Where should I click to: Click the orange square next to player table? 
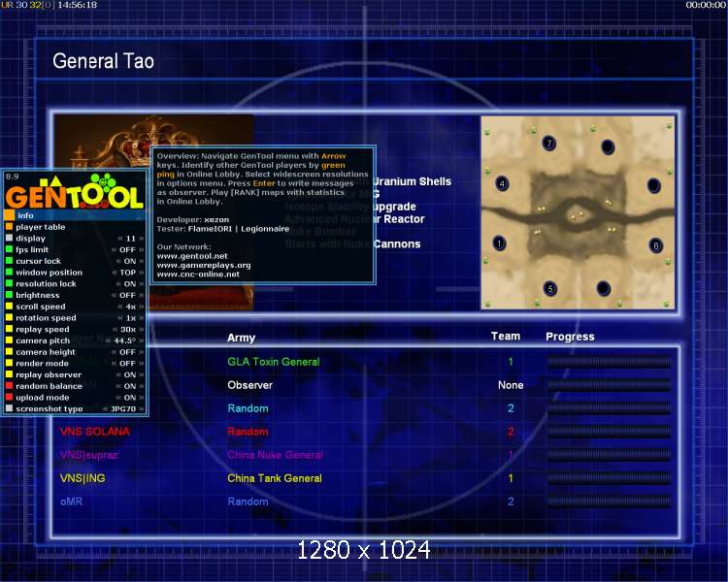click(10, 227)
